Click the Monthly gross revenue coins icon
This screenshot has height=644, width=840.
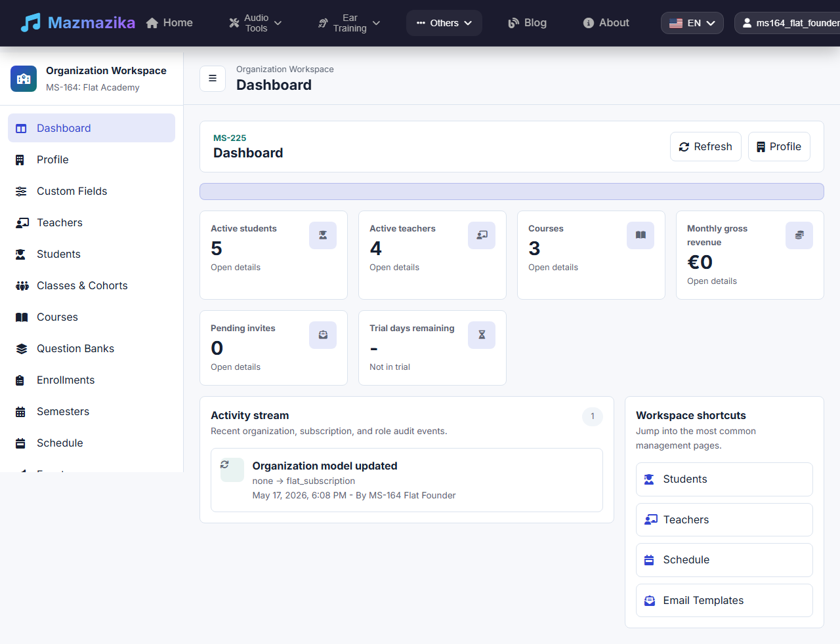coord(799,235)
